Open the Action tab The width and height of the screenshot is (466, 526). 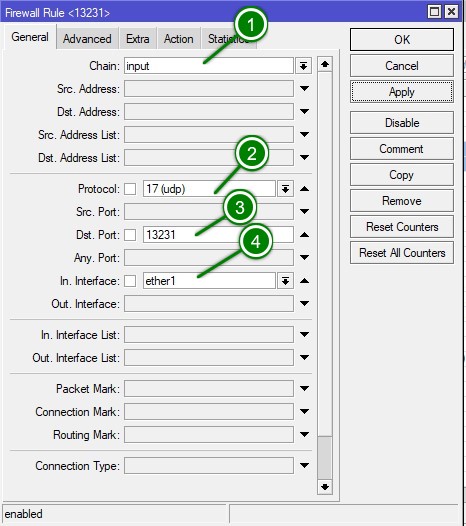click(178, 39)
